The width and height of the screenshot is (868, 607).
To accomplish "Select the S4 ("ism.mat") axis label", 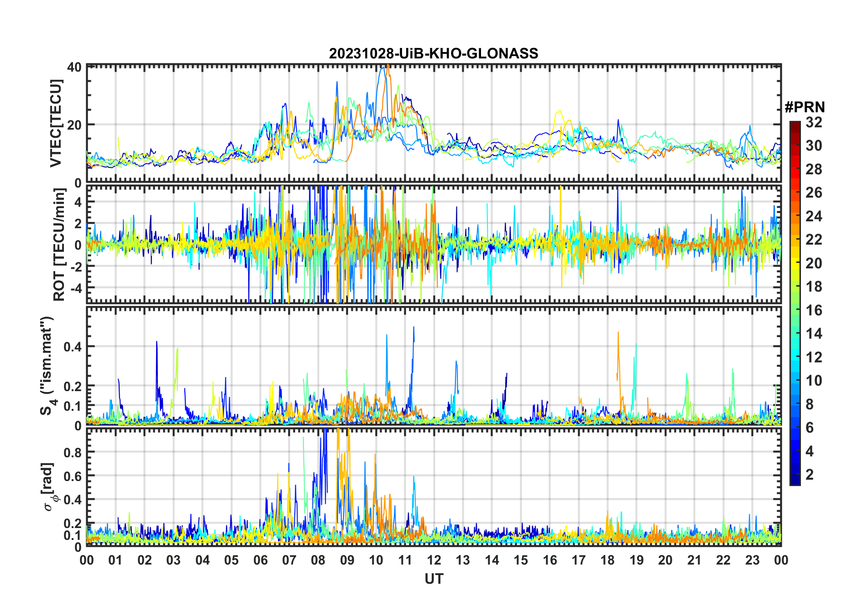I will click(x=47, y=366).
